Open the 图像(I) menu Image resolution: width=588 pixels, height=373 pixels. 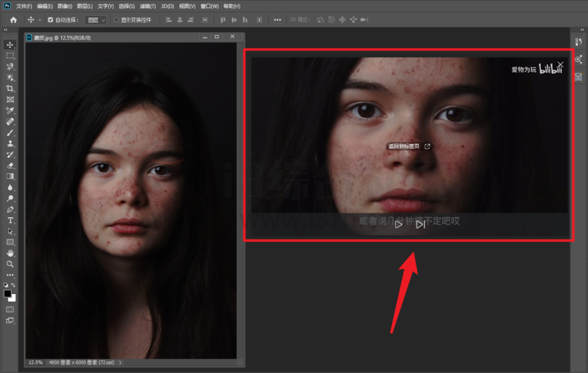tap(65, 7)
